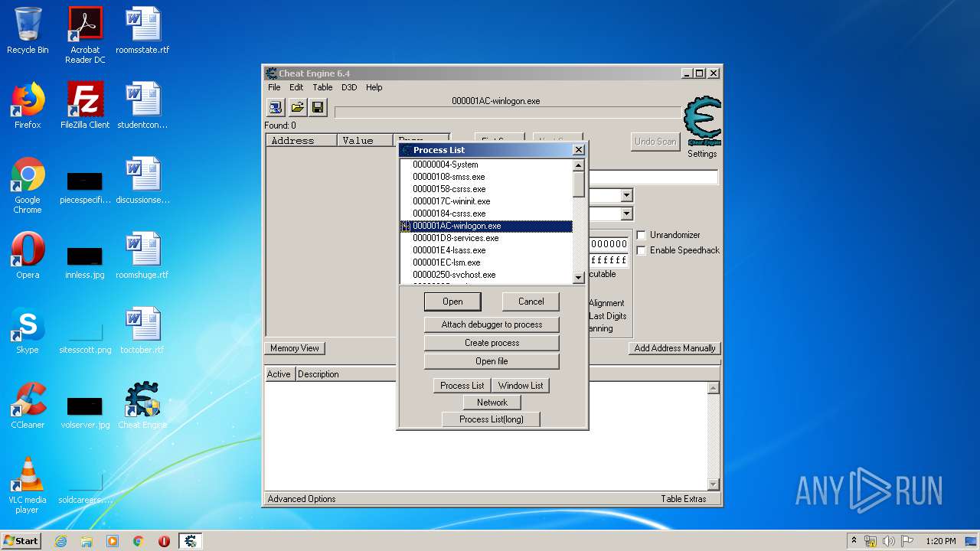The height and width of the screenshot is (551, 980).
Task: Click Cheat Engine taskbar button
Action: point(190,541)
